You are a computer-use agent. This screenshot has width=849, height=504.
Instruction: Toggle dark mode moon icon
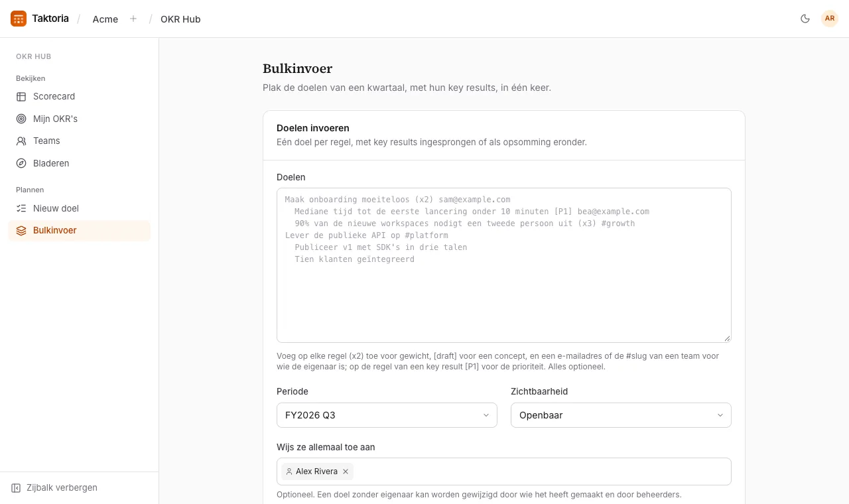[805, 19]
